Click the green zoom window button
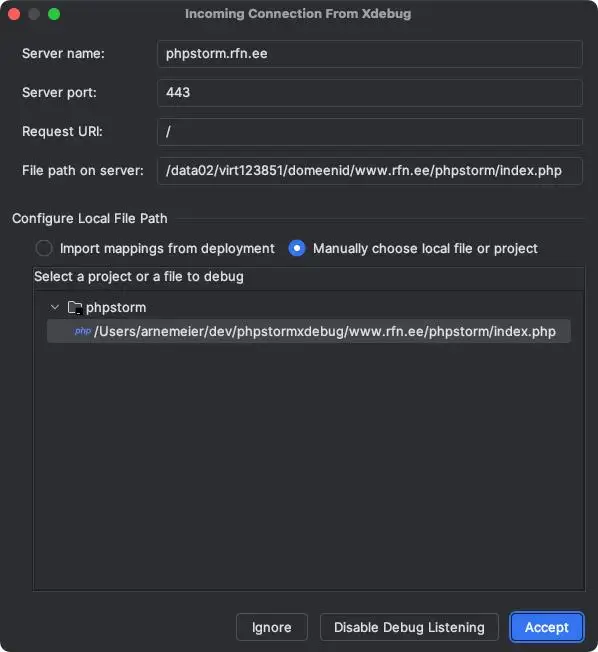This screenshot has width=598, height=652. (x=54, y=14)
